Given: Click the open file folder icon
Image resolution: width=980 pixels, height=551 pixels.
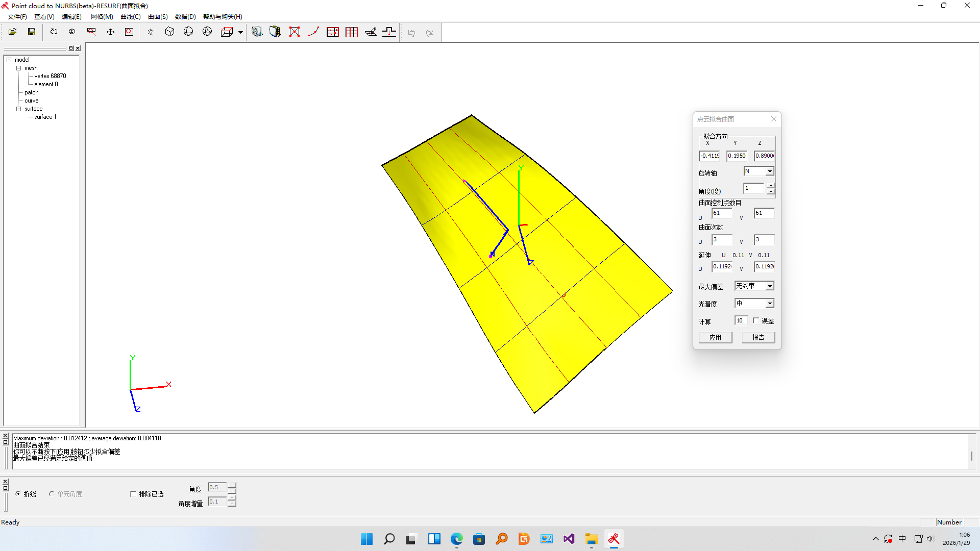Looking at the screenshot, I should tap(13, 32).
